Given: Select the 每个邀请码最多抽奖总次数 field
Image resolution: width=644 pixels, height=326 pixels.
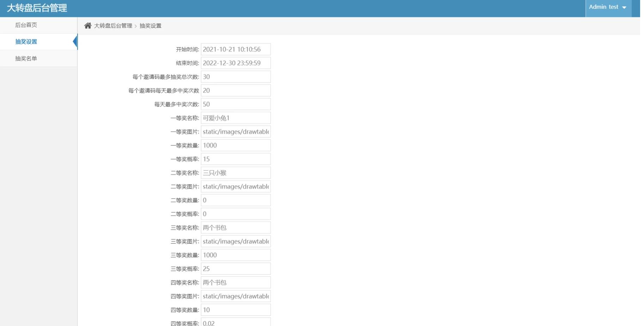Looking at the screenshot, I should pos(235,77).
